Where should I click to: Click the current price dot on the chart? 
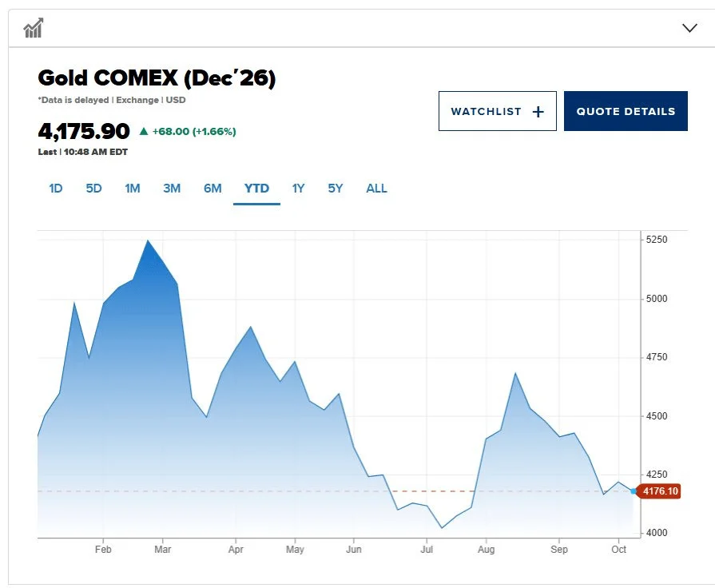[634, 491]
